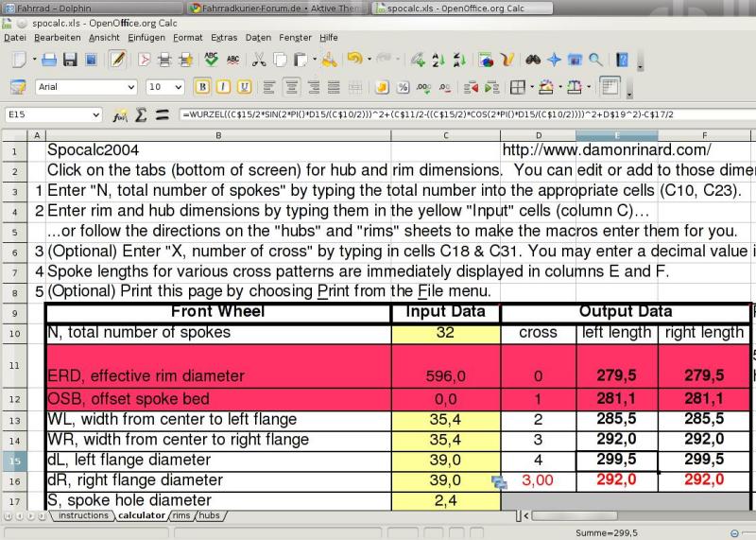The image size is (756, 540).
Task: Switch to the instructions sheet tab
Action: (x=83, y=515)
